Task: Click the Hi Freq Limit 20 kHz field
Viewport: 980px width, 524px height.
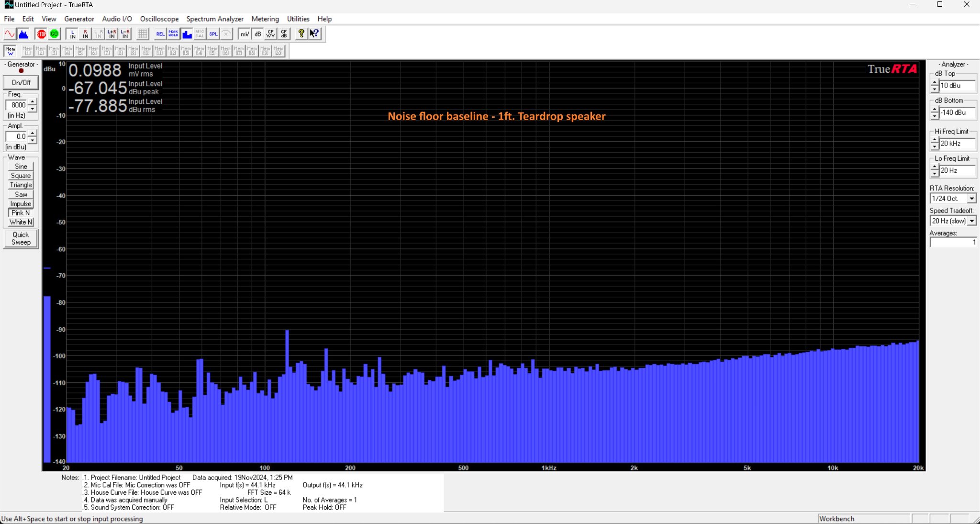Action: [x=958, y=144]
